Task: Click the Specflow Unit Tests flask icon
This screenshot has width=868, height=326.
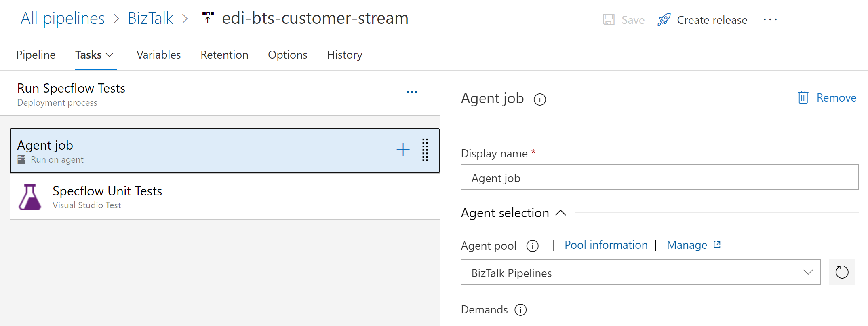Action: [x=30, y=197]
